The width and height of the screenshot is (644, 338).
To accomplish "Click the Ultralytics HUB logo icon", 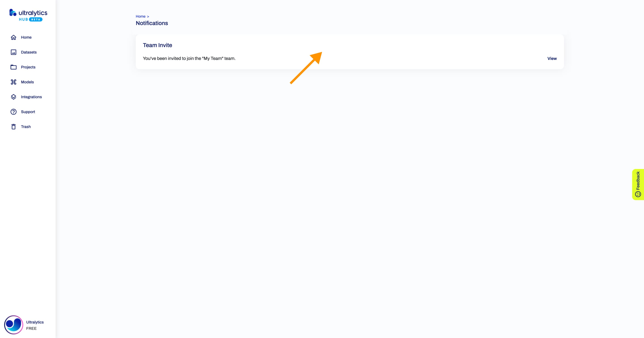I will [x=12, y=13].
